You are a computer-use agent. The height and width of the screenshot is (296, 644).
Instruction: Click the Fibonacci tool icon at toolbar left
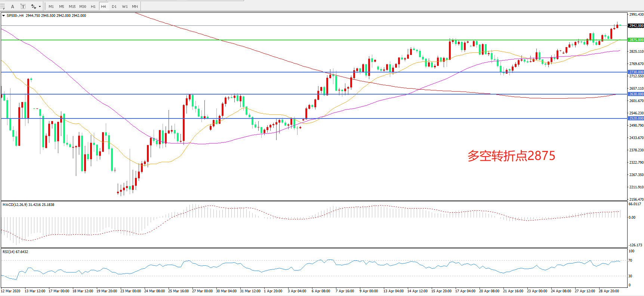tap(3, 6)
